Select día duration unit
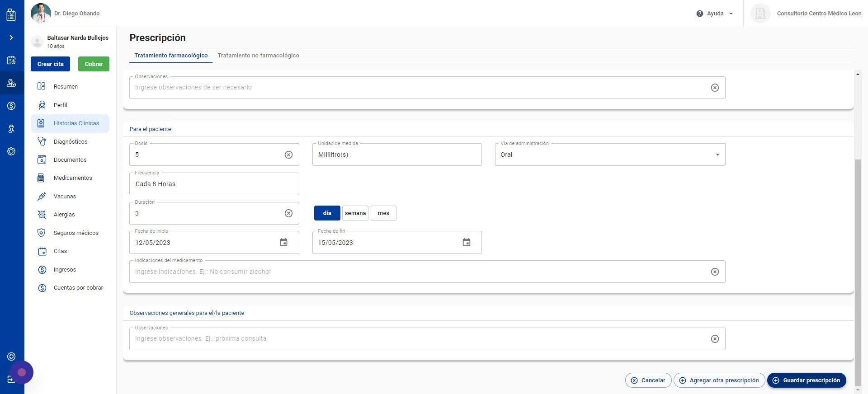Image resolution: width=868 pixels, height=394 pixels. (327, 213)
